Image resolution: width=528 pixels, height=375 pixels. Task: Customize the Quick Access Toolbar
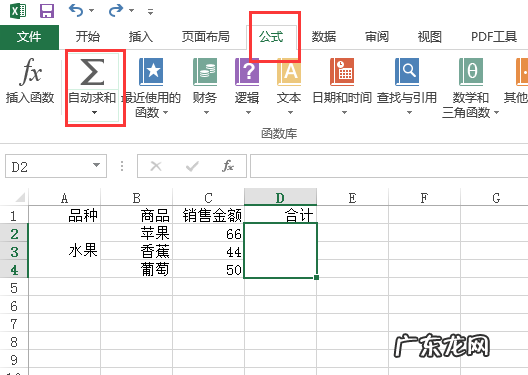(151, 12)
